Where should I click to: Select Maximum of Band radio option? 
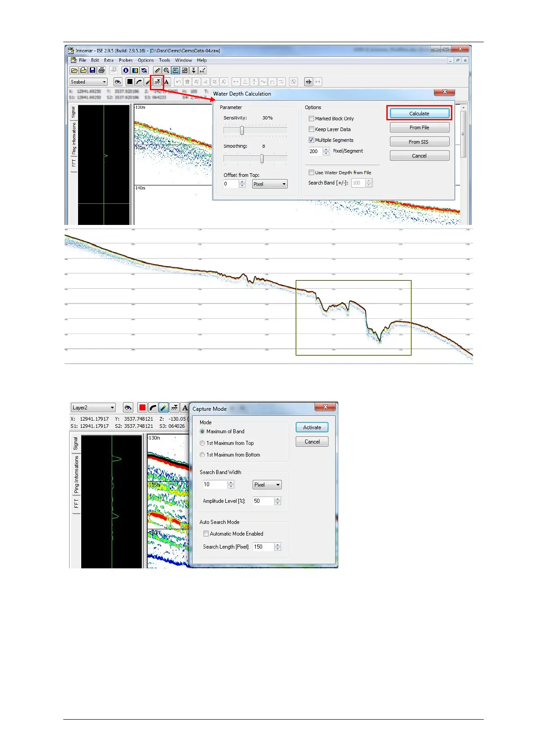pos(202,431)
